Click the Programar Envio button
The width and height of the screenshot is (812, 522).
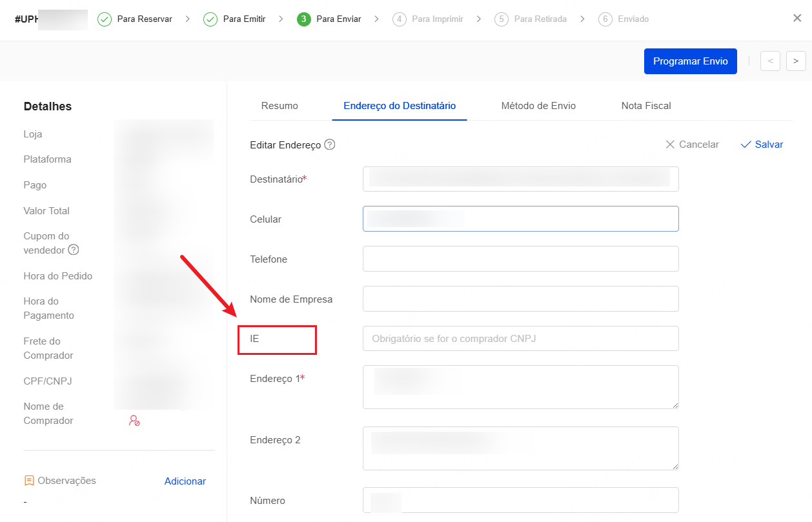[x=691, y=61]
